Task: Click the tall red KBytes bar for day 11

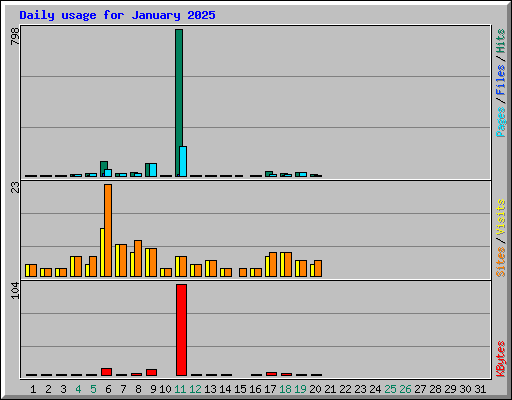Action: [x=181, y=330]
